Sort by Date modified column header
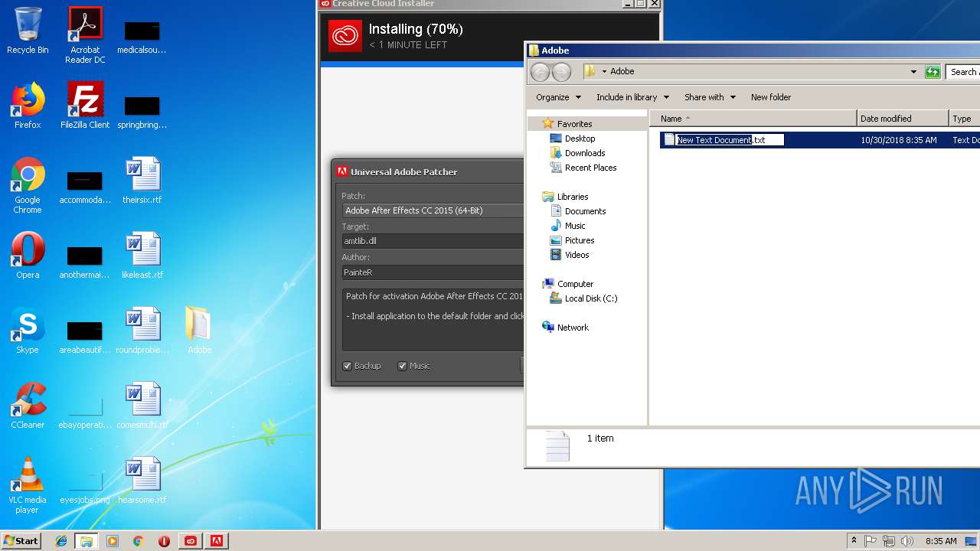Viewport: 980px width, 551px height. click(x=903, y=119)
